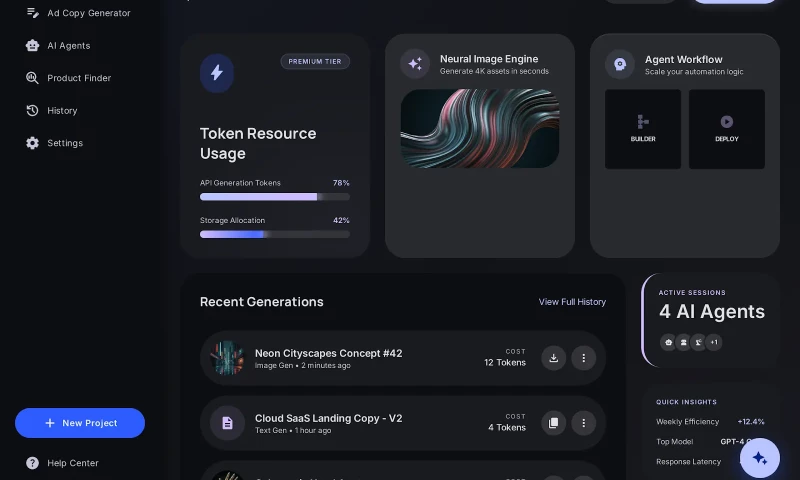Open more options for Cloud SaaS Landing Copy
Screen dimensions: 800x480
coord(584,423)
